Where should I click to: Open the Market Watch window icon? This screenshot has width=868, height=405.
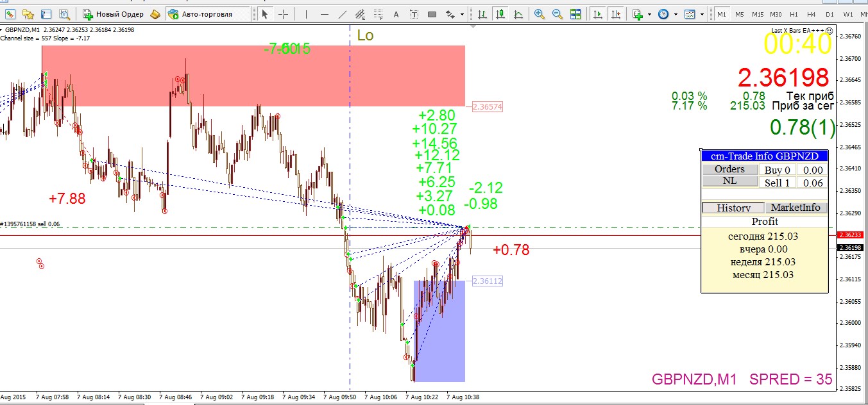(11, 13)
